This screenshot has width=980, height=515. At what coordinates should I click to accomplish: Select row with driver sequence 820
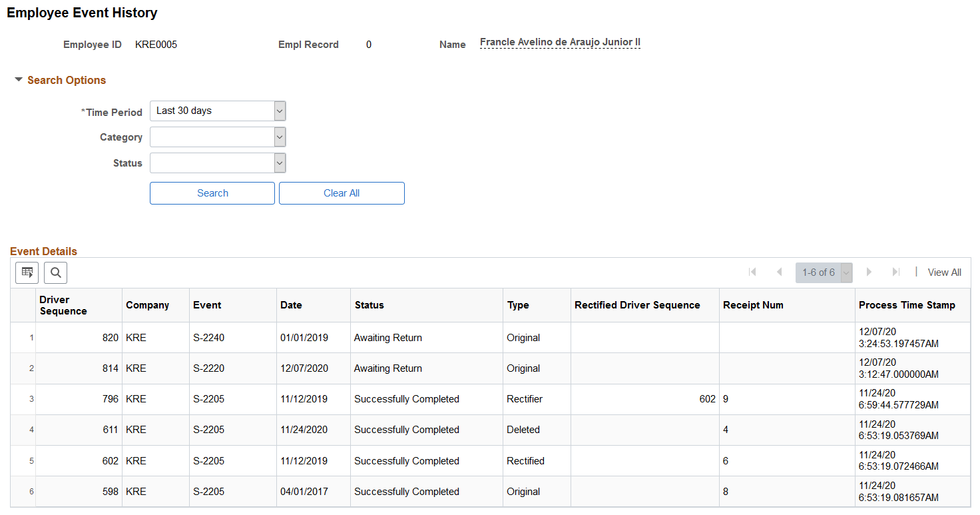pos(490,338)
